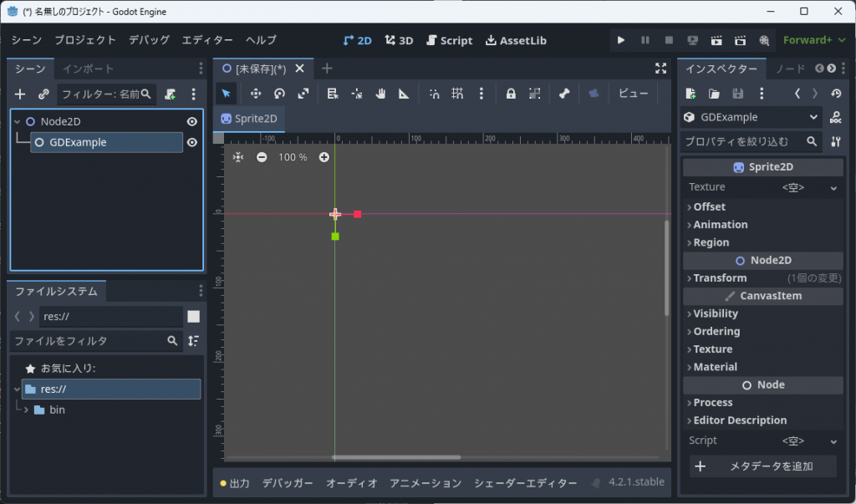
Task: Select the res:// folder in FileSystem
Action: click(x=111, y=389)
